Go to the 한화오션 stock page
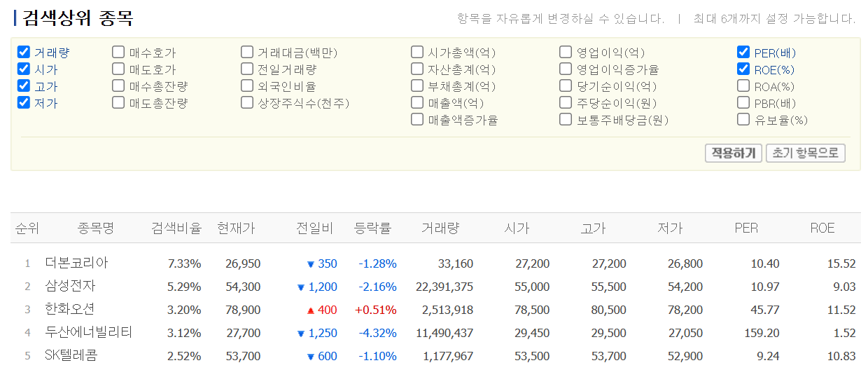The width and height of the screenshot is (868, 370). tap(70, 310)
